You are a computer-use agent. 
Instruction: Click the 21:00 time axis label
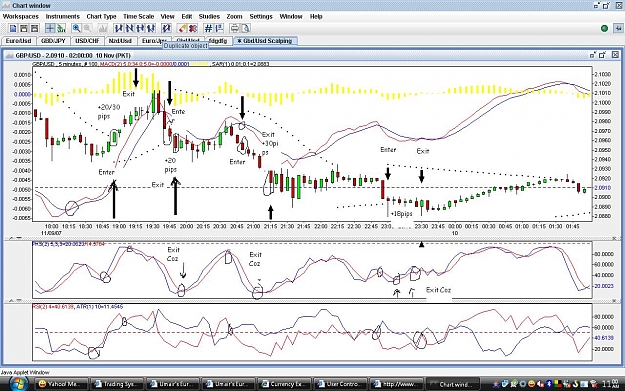(x=254, y=226)
